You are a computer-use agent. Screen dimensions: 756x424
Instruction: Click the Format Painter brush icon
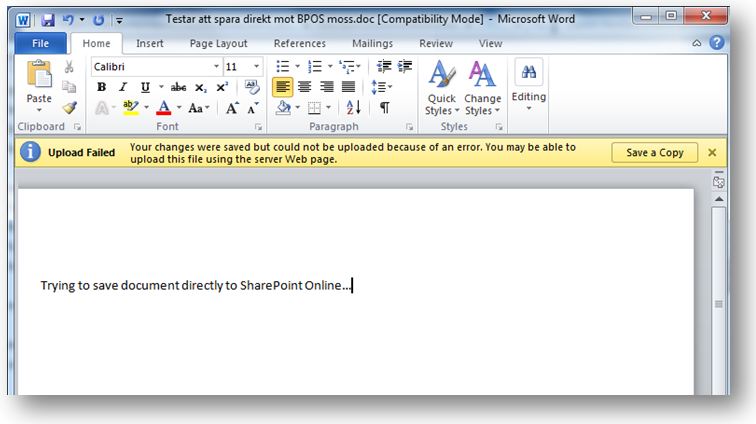point(69,108)
